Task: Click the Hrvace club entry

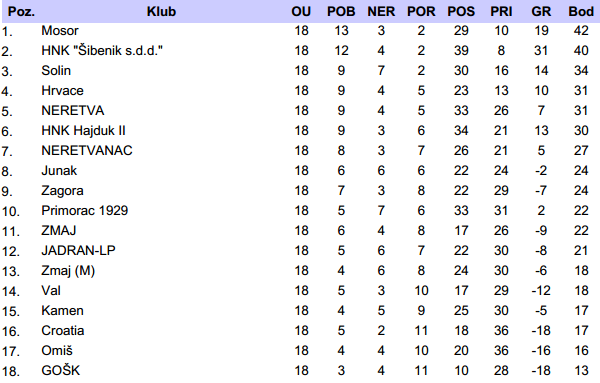Action: 62,91
